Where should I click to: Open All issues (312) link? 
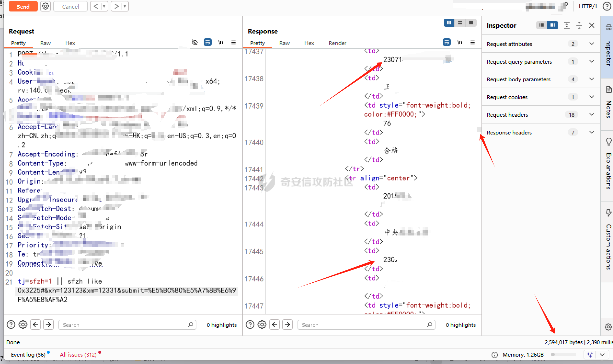point(78,355)
